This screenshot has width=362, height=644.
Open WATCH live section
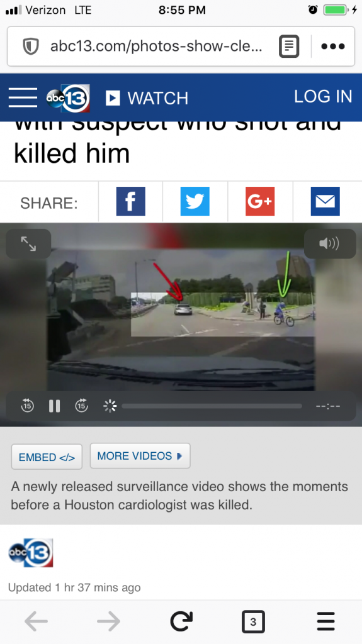[x=147, y=98]
